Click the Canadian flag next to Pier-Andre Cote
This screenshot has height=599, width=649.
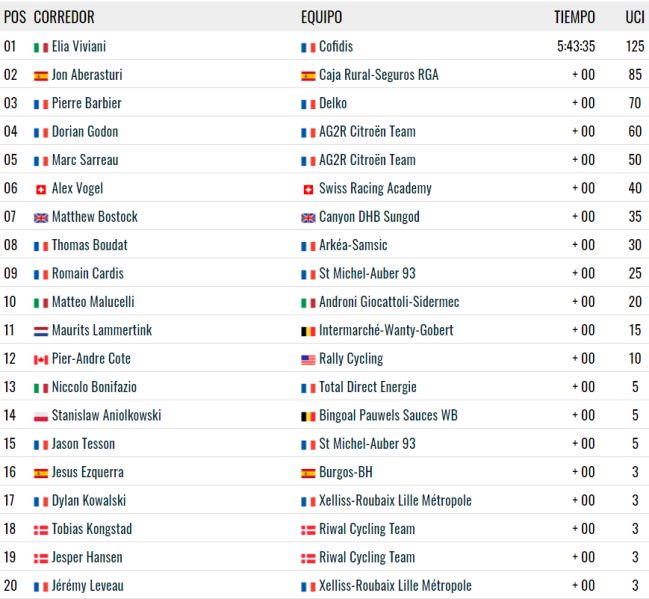pyautogui.click(x=41, y=360)
